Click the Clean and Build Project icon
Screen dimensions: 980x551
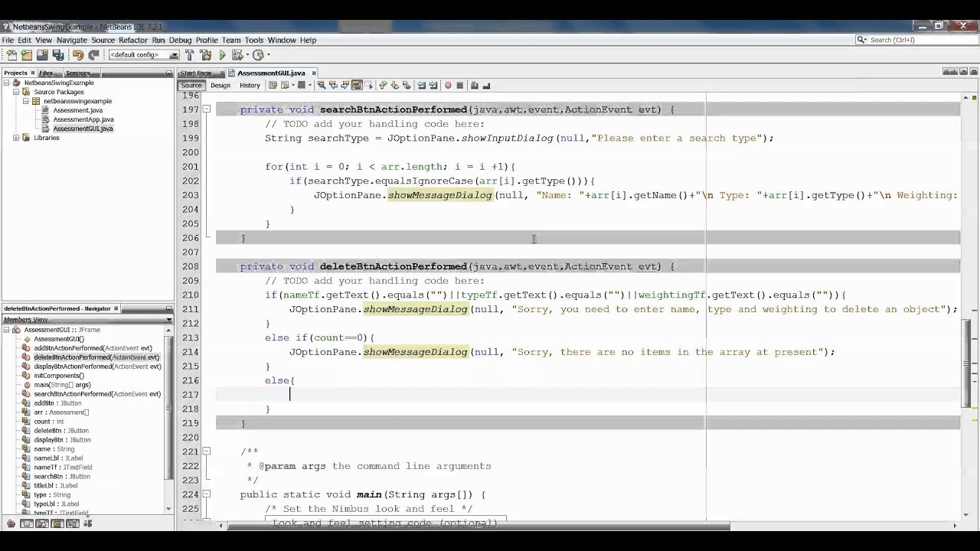[205, 55]
